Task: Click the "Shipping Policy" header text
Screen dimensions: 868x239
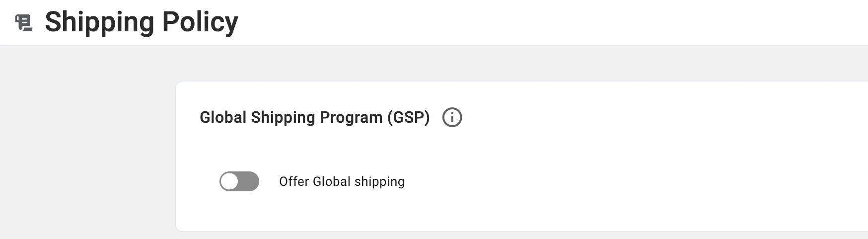Action: coord(142,22)
